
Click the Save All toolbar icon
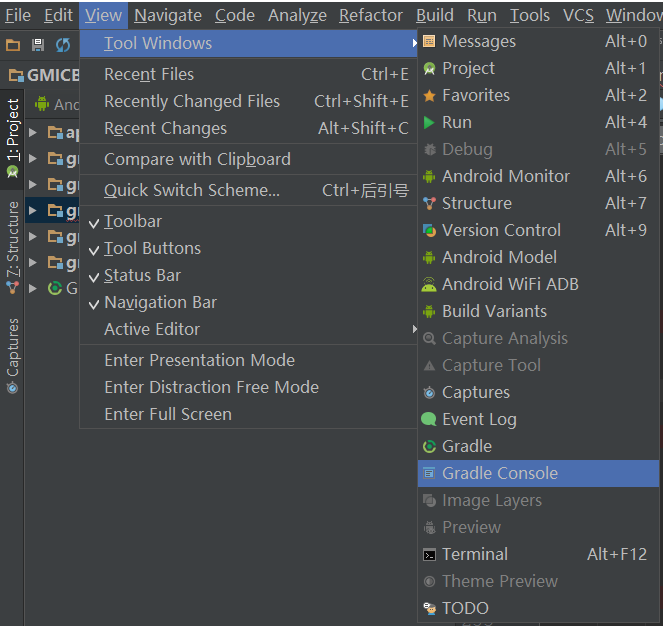click(38, 44)
